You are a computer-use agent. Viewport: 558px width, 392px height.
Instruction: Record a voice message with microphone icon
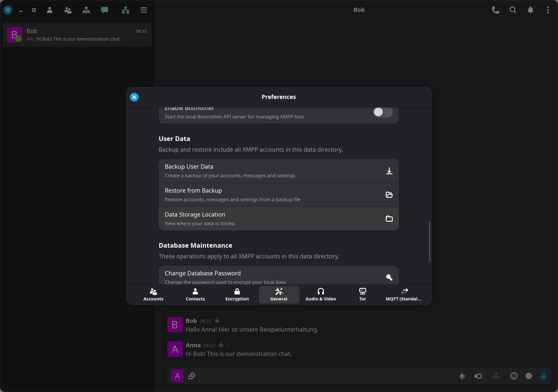pyautogui.click(x=462, y=376)
